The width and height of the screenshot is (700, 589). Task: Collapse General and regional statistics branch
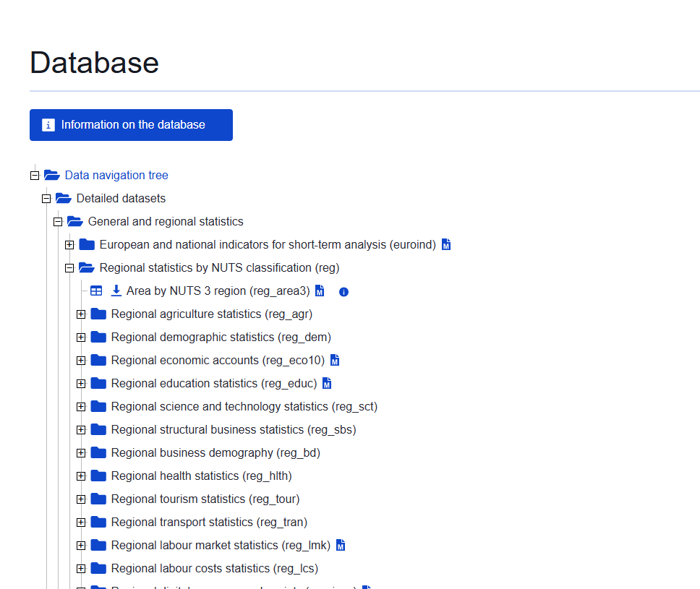(58, 222)
